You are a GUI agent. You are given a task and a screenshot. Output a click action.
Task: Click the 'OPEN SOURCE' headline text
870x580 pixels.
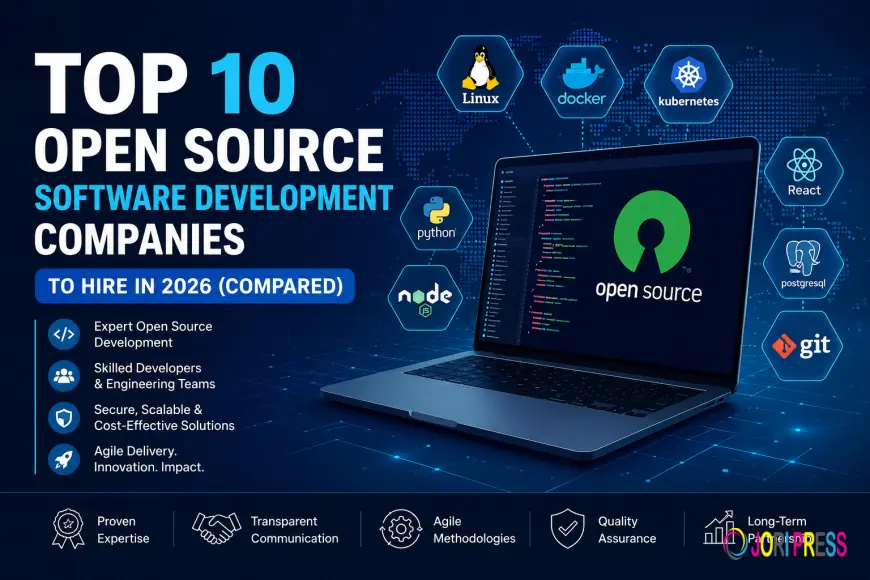coord(209,150)
